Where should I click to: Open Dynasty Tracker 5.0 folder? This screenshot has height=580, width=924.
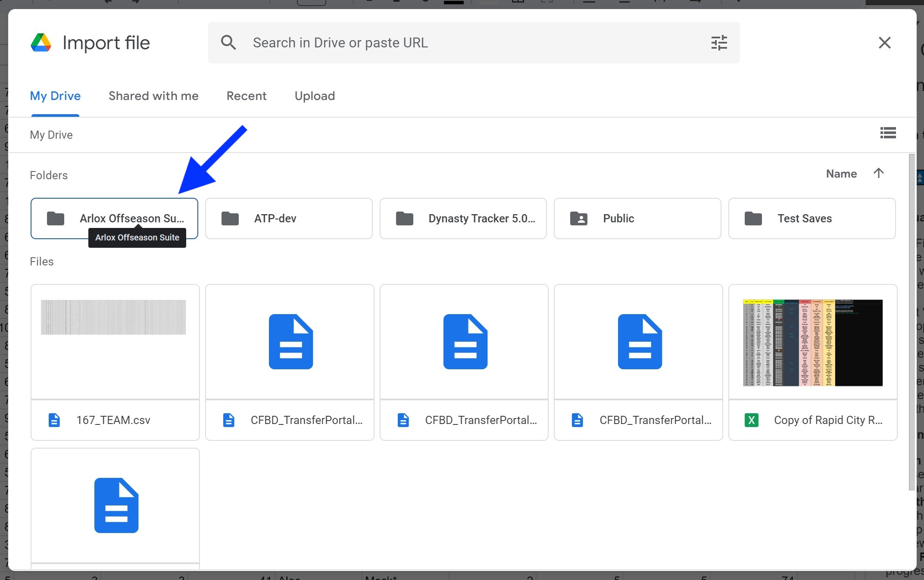[x=463, y=218]
